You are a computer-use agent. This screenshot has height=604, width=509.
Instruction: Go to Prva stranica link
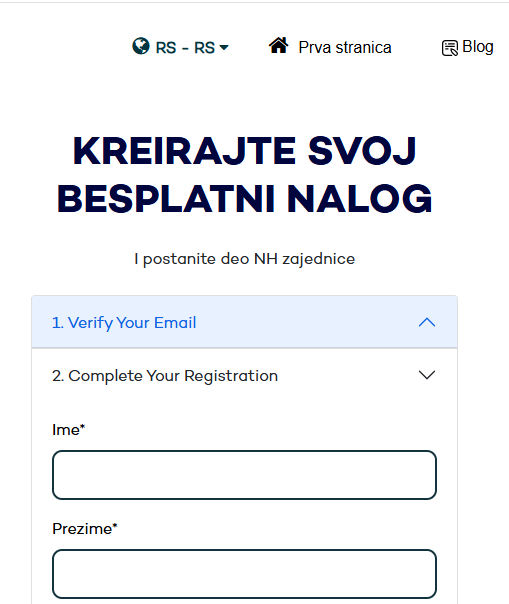345,47
